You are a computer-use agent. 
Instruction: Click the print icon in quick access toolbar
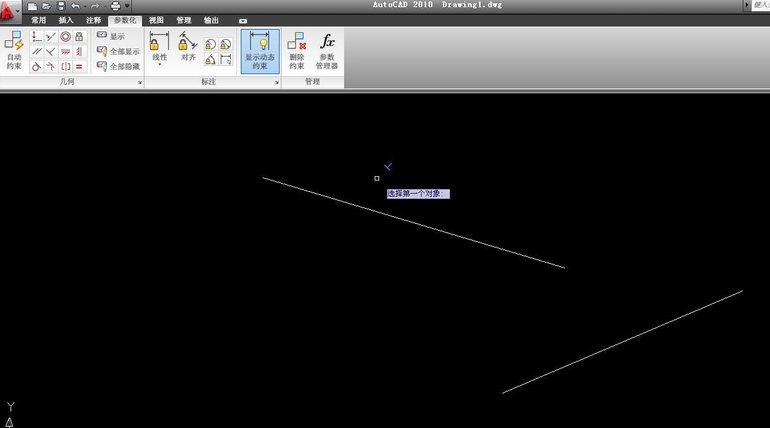click(115, 6)
